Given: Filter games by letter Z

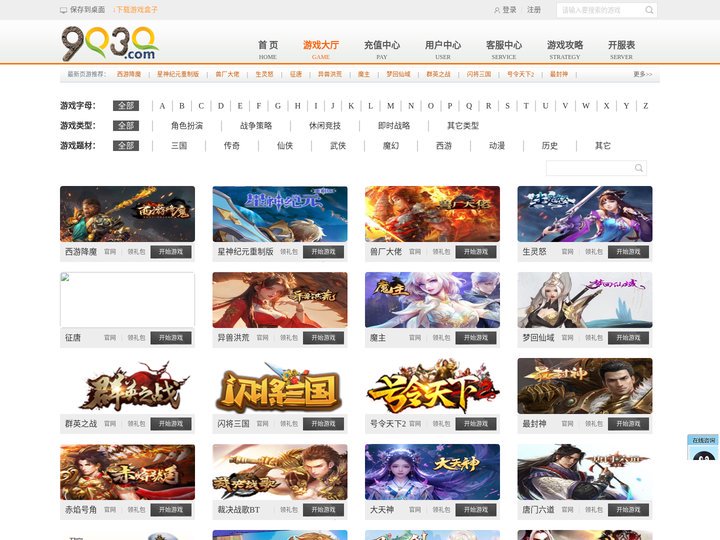Looking at the screenshot, I should click(x=646, y=106).
